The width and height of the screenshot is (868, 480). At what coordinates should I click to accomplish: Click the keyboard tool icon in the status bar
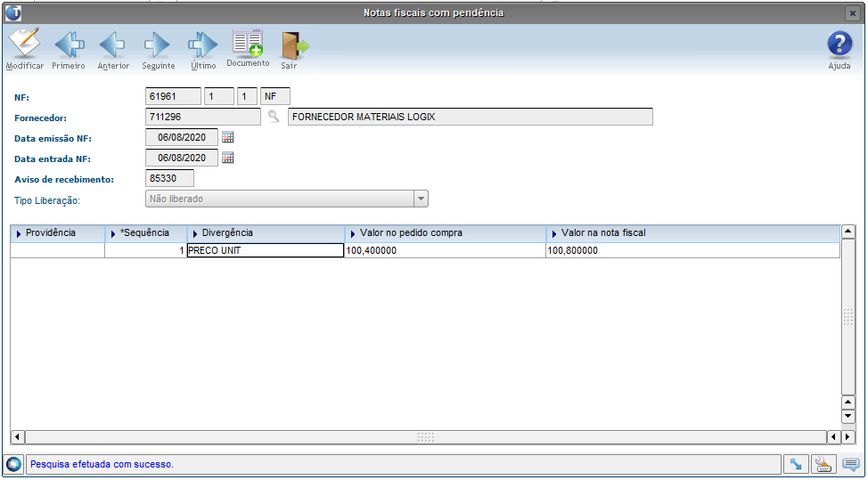pyautogui.click(x=823, y=464)
